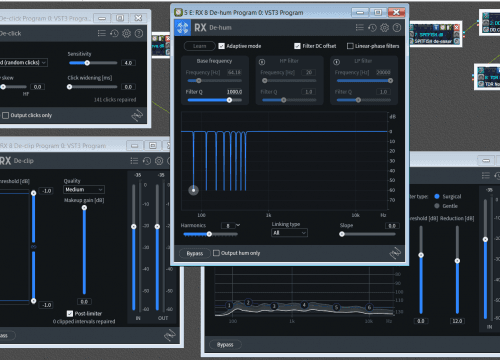Open De-clip settings gear
The image size is (500, 360).
(159, 161)
